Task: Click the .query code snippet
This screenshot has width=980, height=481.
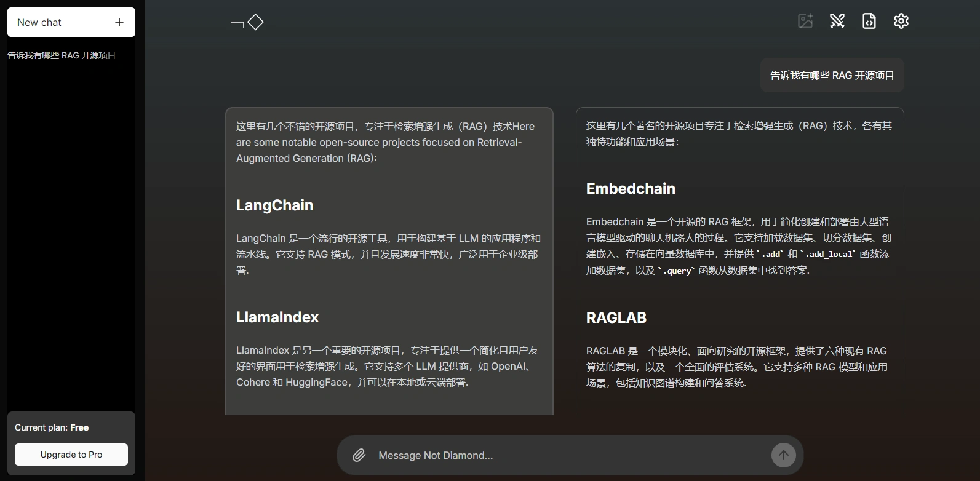Action: (x=677, y=271)
